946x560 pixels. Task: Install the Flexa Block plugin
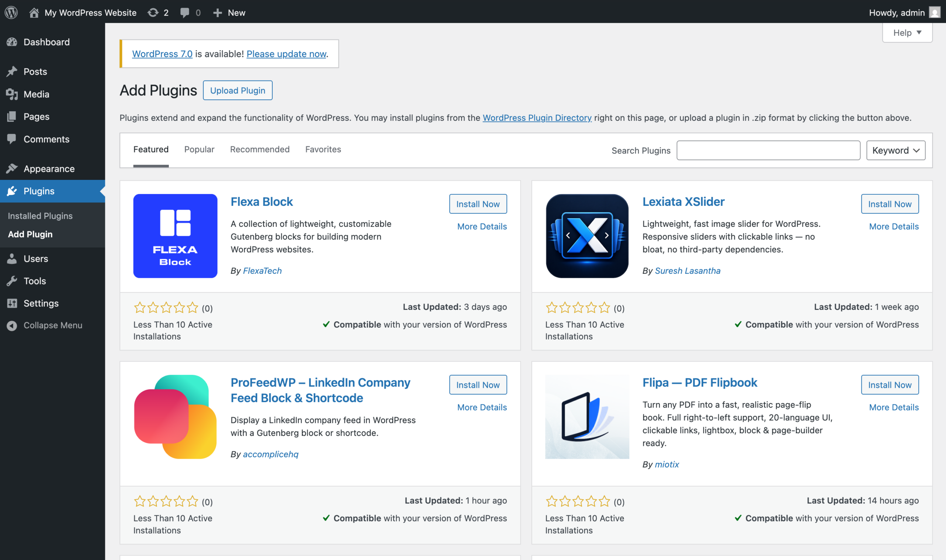tap(478, 204)
